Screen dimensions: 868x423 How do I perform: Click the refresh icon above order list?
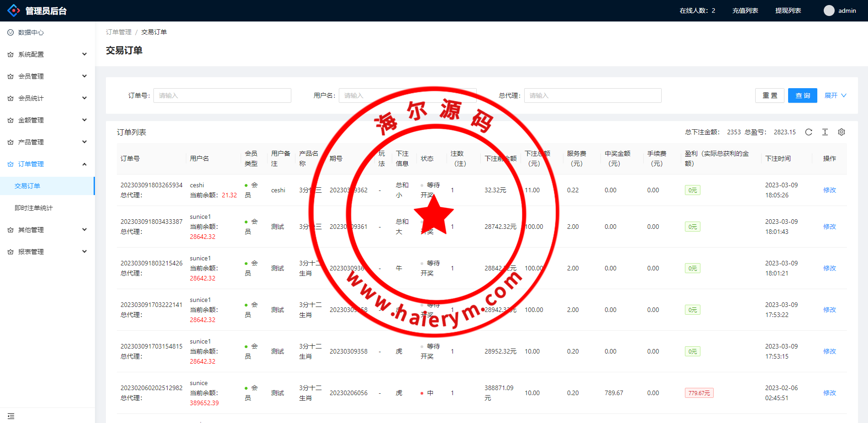pos(809,132)
